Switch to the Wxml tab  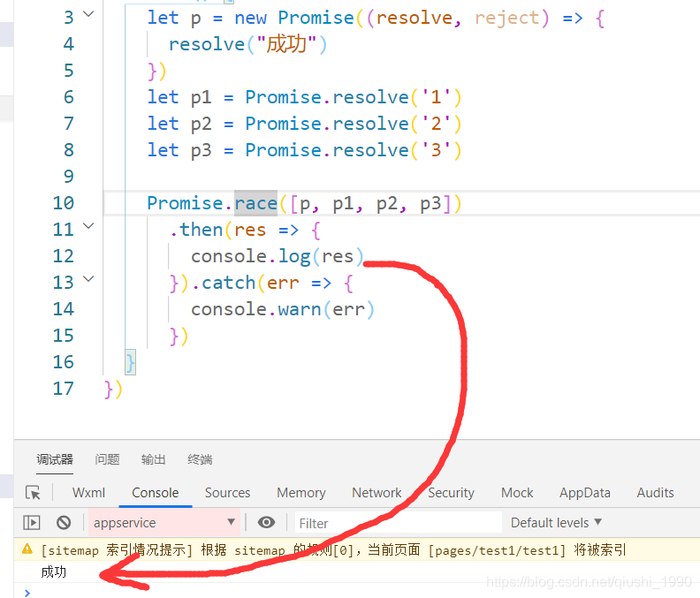pos(89,493)
